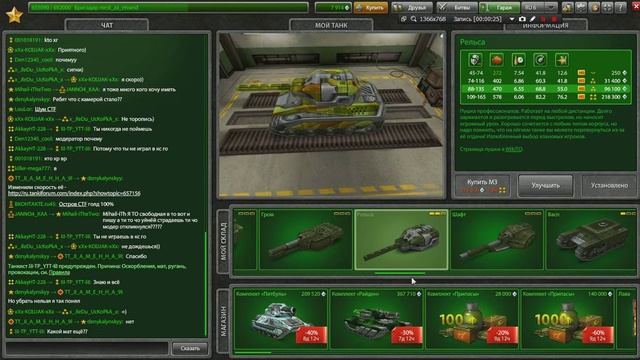Image resolution: width=640 pixels, height=360 pixels.
Task: Click the 3D tank preview in garage
Action: [331, 115]
